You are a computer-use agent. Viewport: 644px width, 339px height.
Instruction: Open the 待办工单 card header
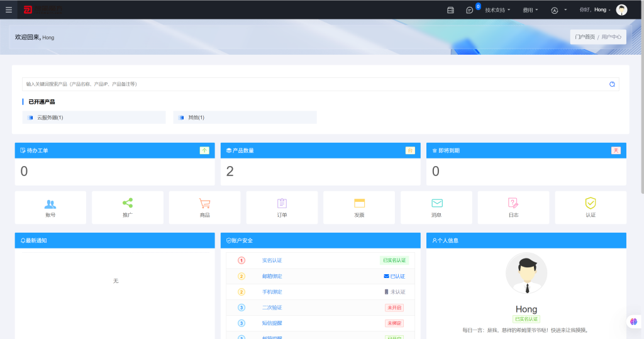[x=114, y=150]
